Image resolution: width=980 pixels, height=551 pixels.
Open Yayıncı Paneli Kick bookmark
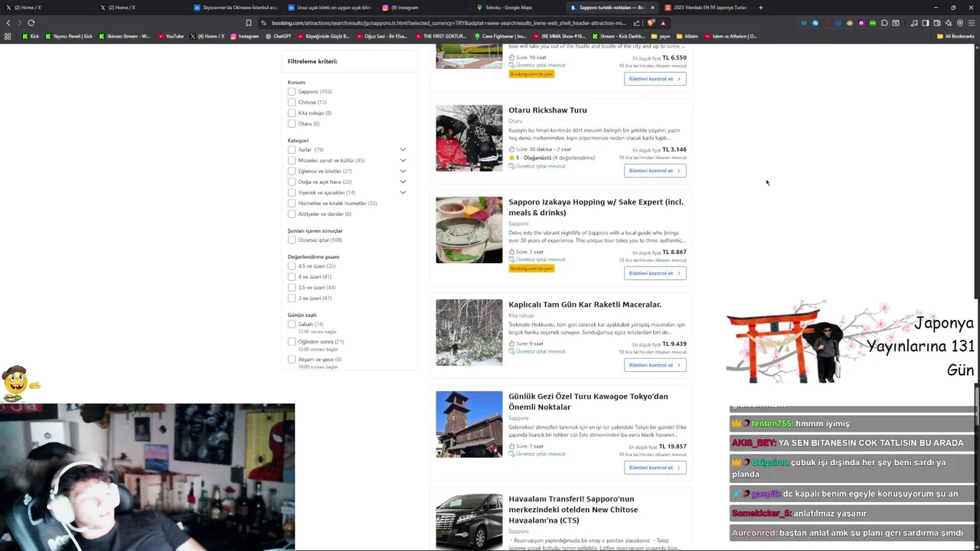tap(69, 36)
